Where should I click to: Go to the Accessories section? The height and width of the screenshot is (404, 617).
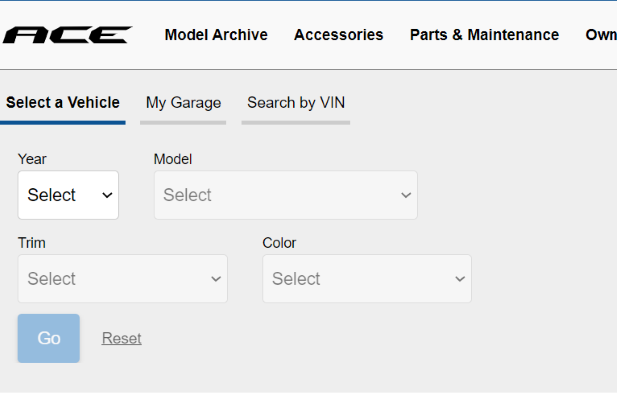pyautogui.click(x=338, y=35)
